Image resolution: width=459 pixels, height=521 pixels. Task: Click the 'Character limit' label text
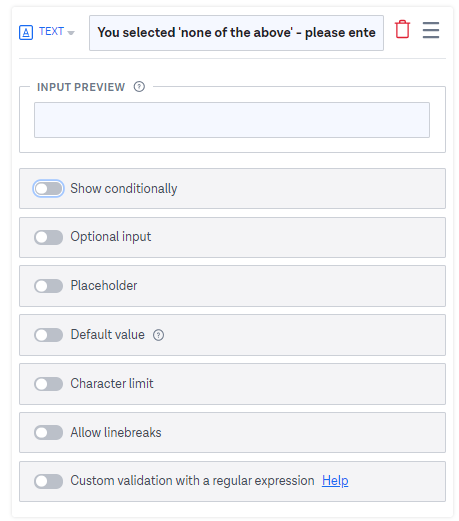112,383
